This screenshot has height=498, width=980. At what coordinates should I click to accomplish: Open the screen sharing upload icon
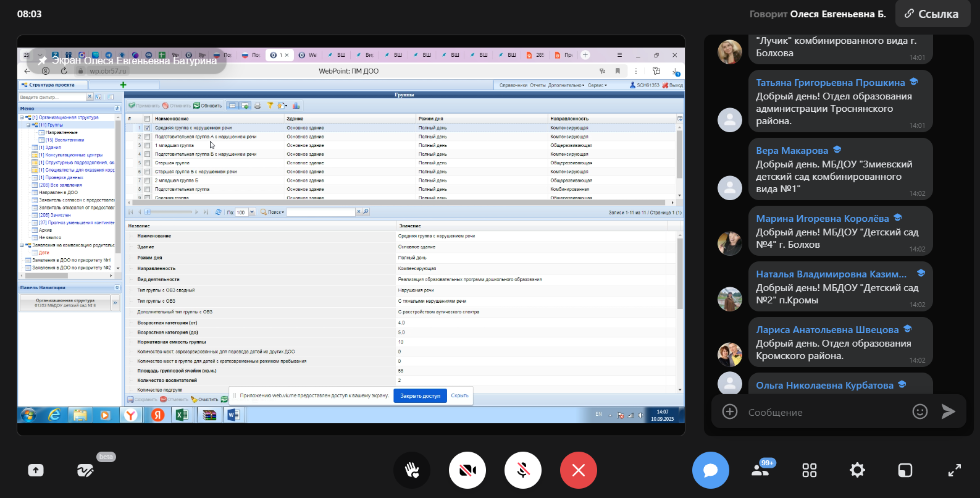36,470
